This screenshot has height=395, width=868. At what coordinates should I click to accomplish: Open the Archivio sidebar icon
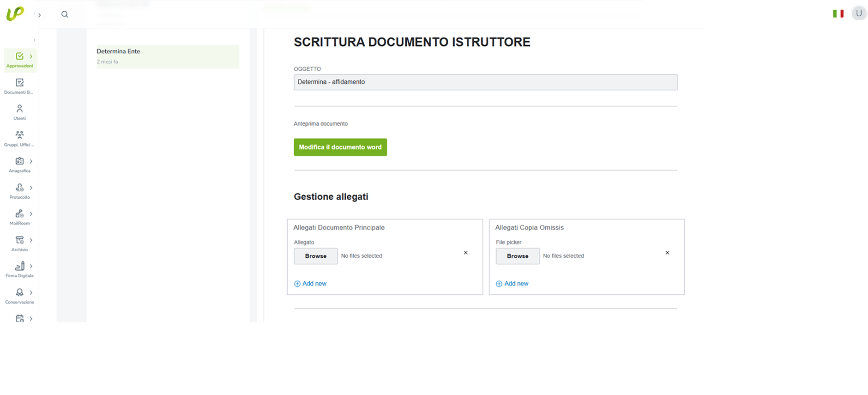19,240
